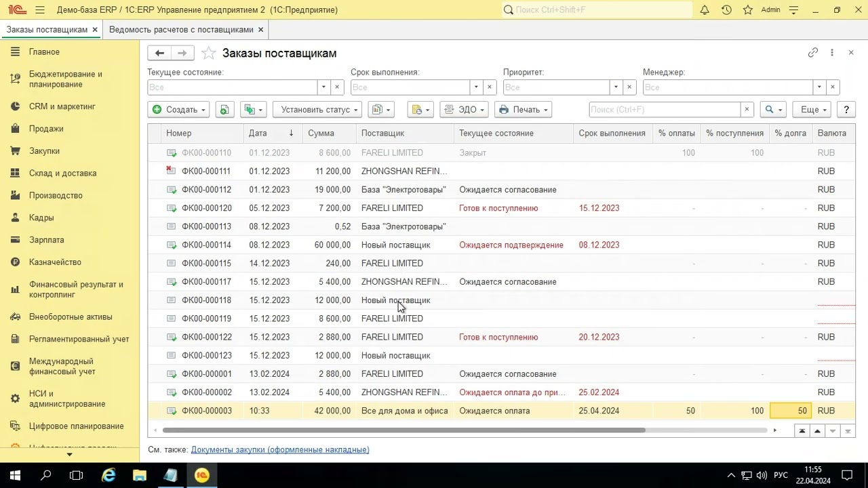Go forward with the right arrow

click(182, 53)
